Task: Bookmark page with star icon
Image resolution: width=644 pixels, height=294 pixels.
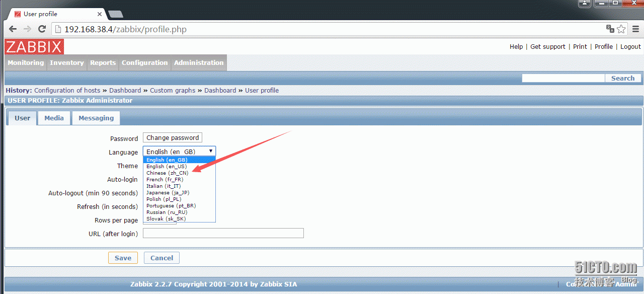Action: coord(621,29)
